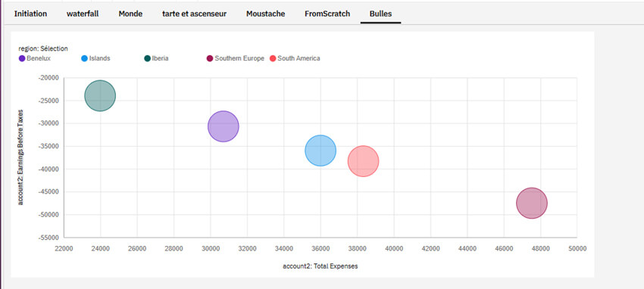Click the green Iberia bubble
Viewport: 644px width, 289px height.
tap(100, 96)
